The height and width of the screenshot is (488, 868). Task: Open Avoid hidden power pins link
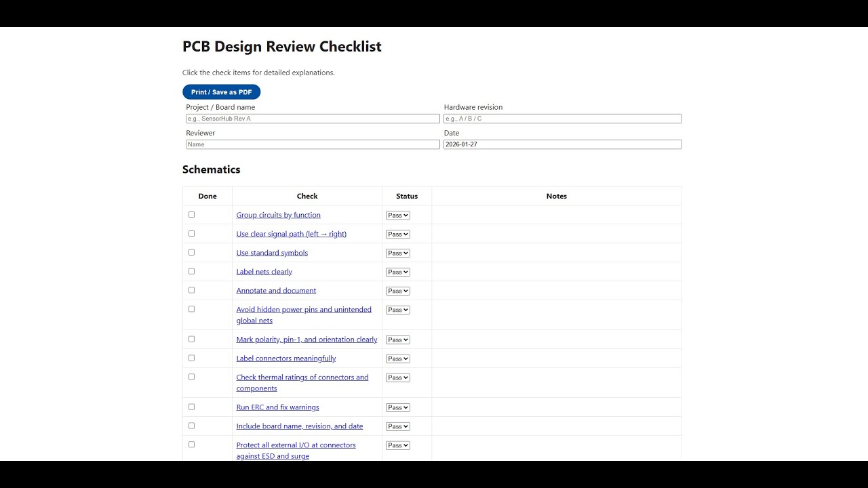click(304, 315)
